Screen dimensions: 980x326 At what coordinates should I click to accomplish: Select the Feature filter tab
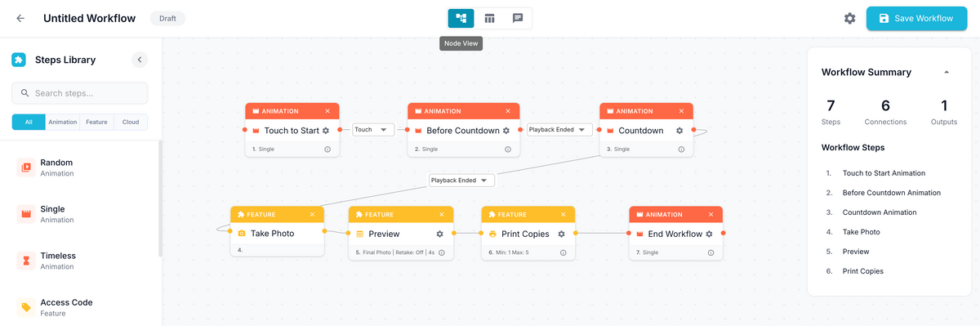(96, 122)
